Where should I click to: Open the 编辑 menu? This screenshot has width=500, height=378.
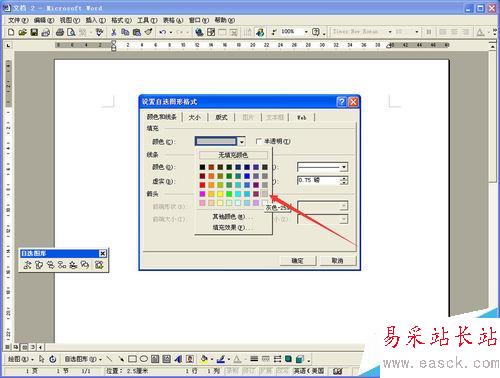coord(44,20)
